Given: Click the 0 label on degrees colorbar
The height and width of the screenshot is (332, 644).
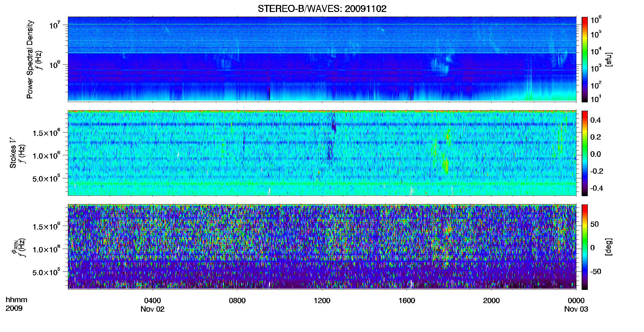Looking at the screenshot, I should click(592, 248).
